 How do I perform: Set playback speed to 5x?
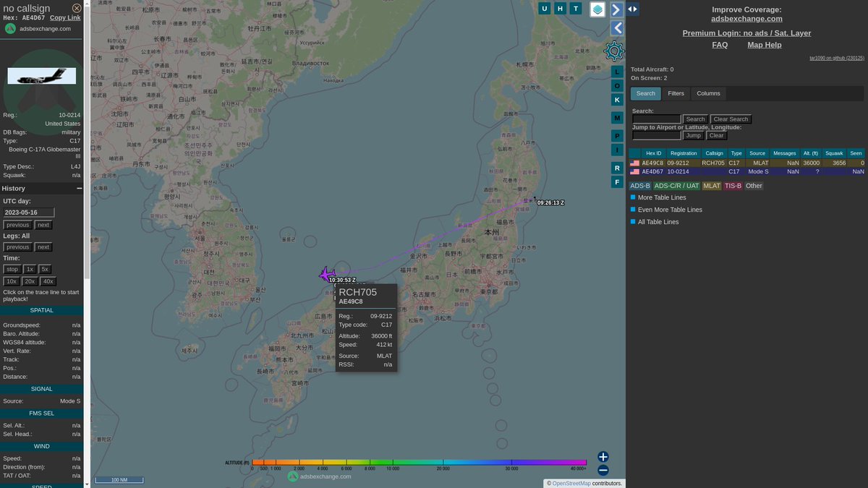point(45,269)
